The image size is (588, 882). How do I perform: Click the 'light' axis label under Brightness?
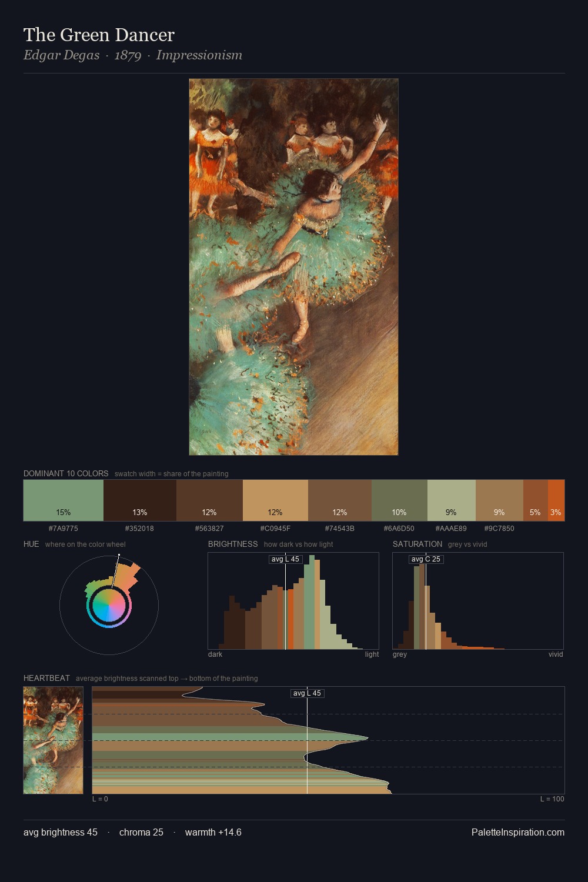372,654
